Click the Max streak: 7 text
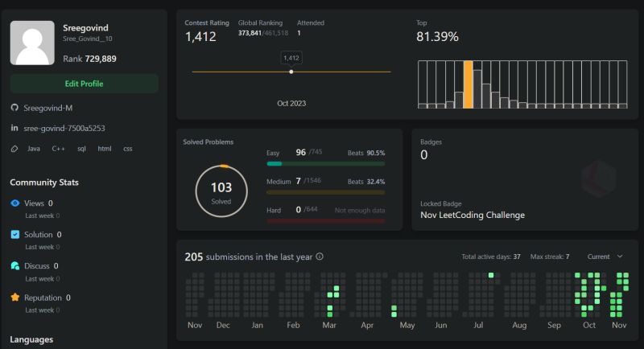The width and height of the screenshot is (644, 349). [x=550, y=257]
